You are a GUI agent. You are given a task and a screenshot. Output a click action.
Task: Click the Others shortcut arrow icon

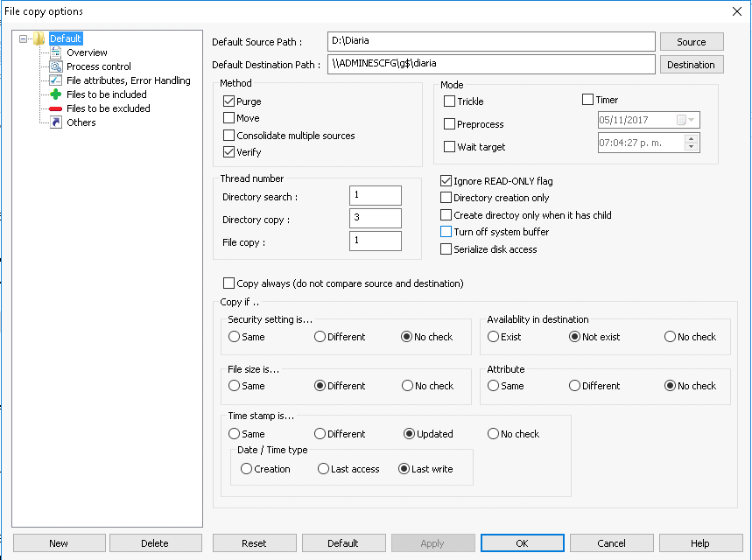pos(56,122)
